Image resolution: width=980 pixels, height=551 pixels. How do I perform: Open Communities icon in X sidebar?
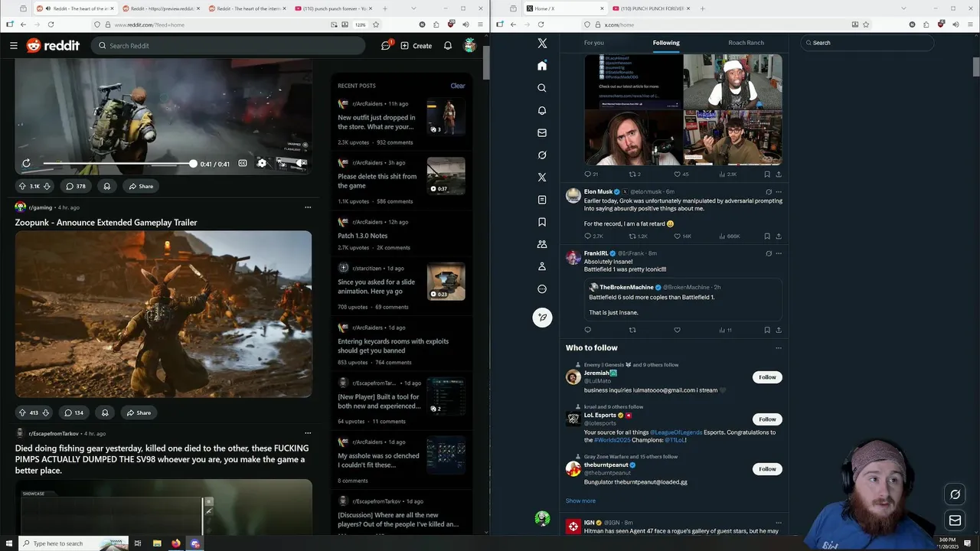[542, 244]
